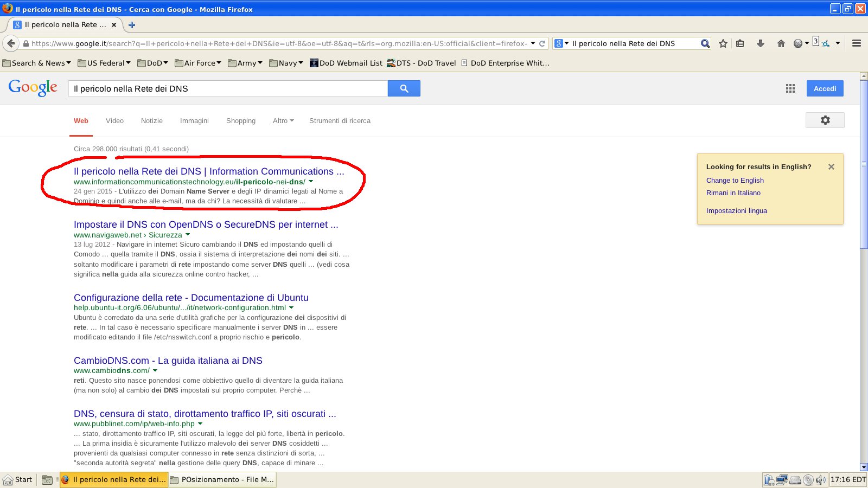Click the blue Google search button
This screenshot has height=488, width=868.
coord(404,88)
